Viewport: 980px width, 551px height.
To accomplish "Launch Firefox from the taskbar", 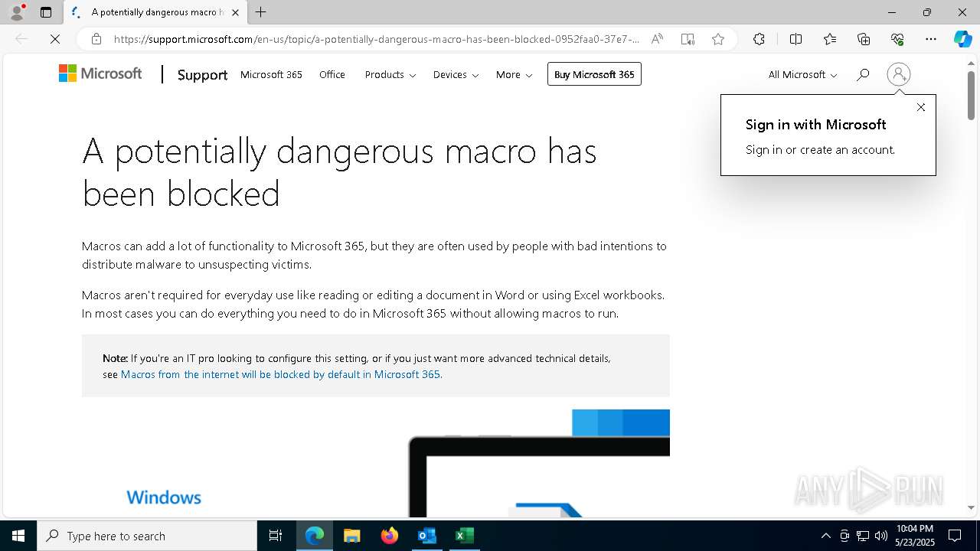I will tap(390, 536).
